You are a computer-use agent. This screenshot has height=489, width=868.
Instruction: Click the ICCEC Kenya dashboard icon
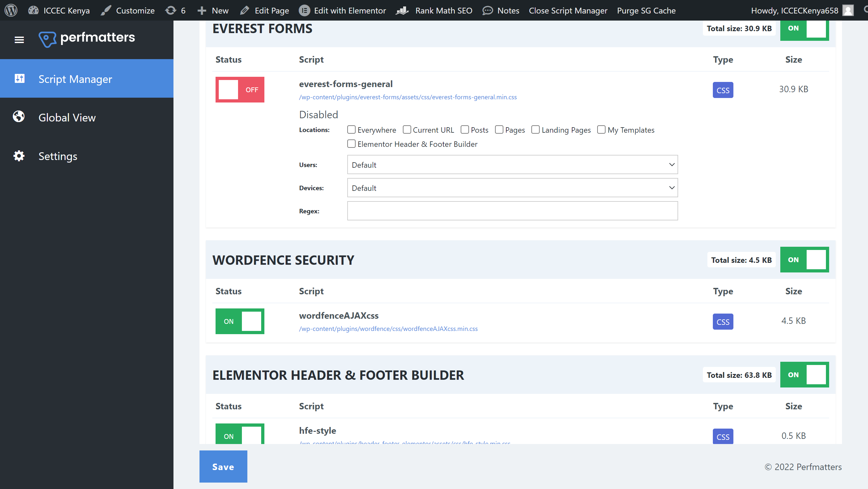(x=33, y=10)
